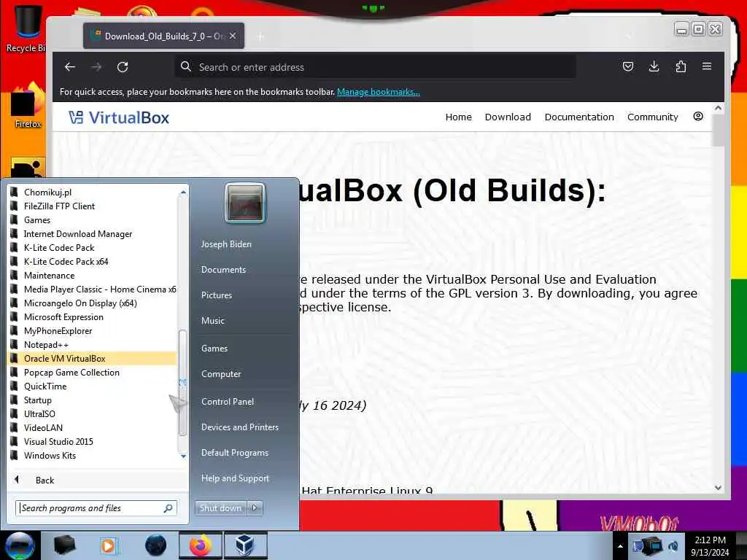Expand the Oracle VM VirtualBox folder

(x=92, y=359)
